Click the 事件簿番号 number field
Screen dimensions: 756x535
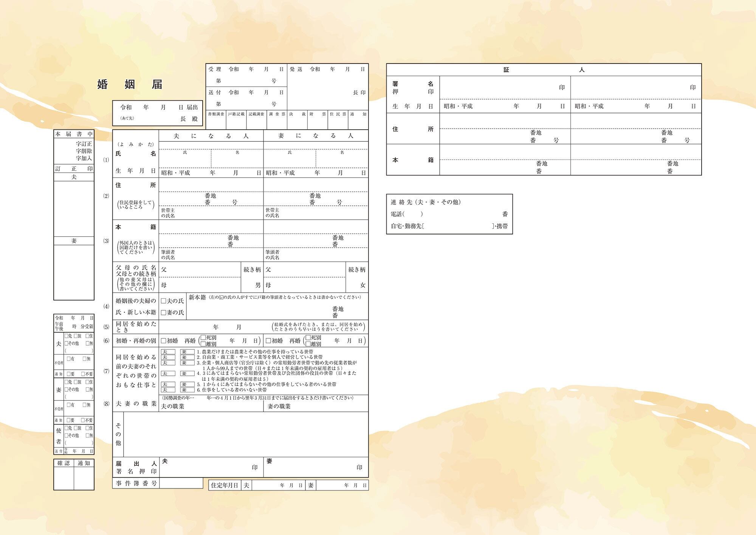click(181, 483)
